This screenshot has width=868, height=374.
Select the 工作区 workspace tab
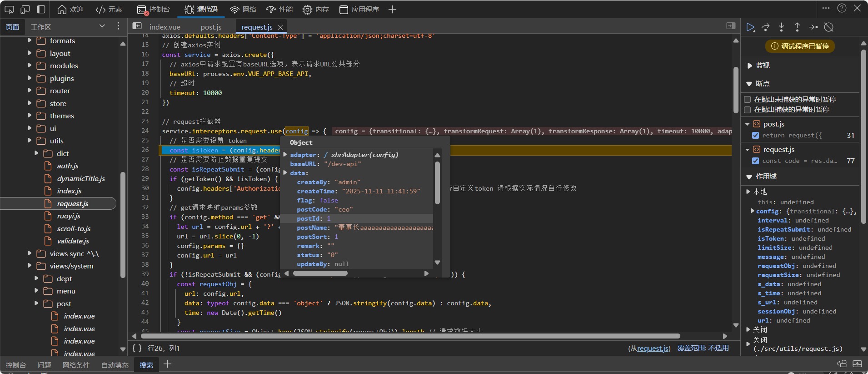(41, 27)
